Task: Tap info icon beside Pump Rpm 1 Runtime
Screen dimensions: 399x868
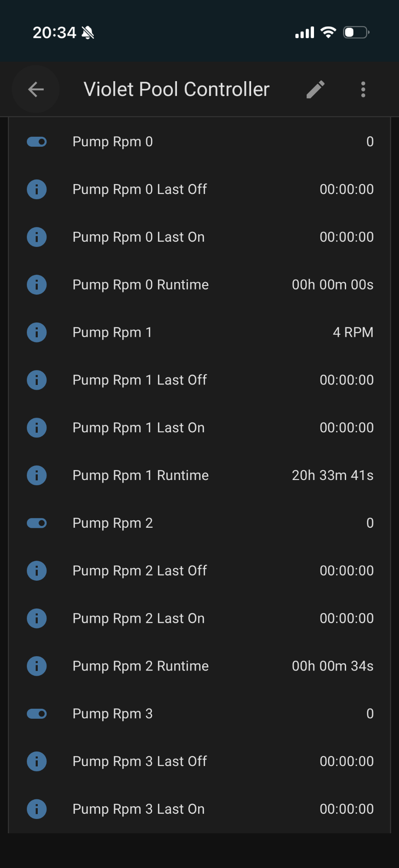Action: (37, 475)
